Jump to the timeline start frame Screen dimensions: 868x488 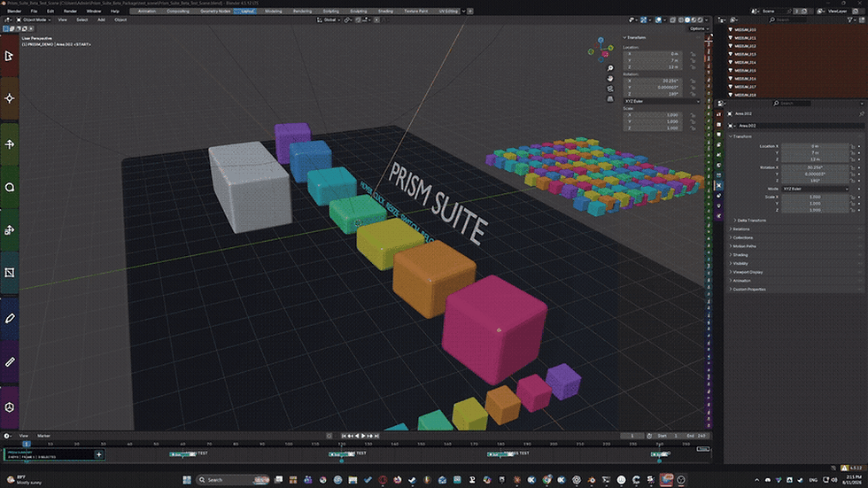pos(344,436)
